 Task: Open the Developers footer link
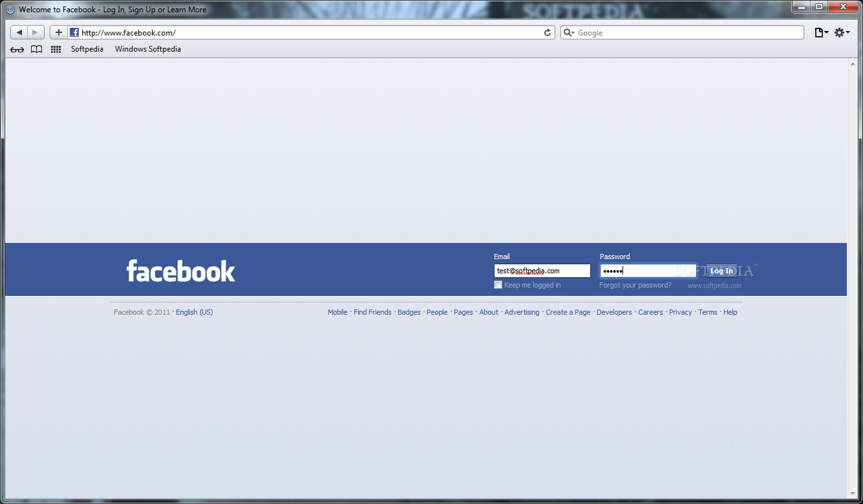(x=614, y=312)
